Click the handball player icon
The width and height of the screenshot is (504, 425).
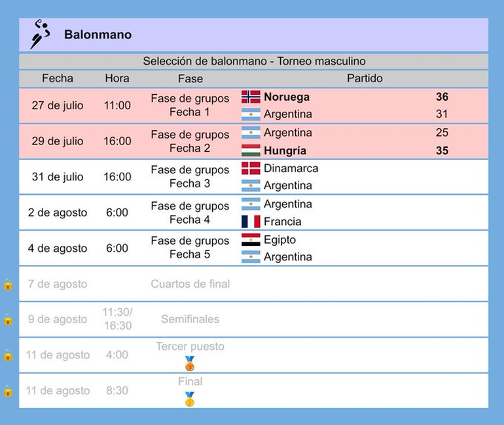click(x=40, y=35)
